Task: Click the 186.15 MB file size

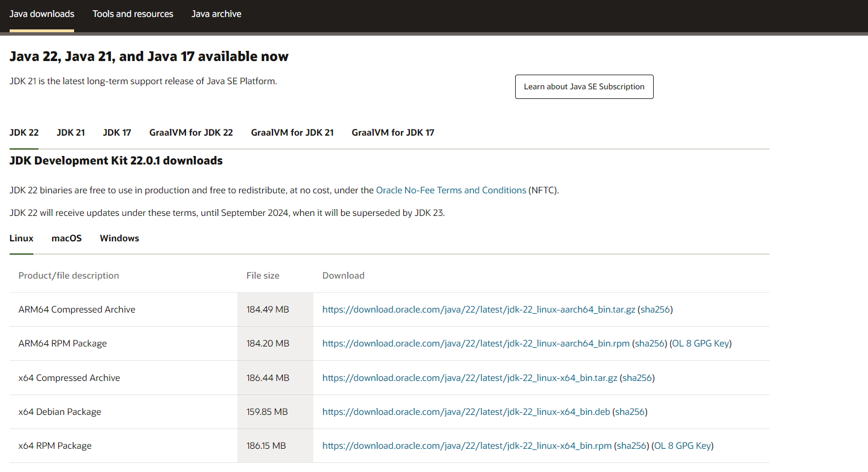Action: 266,446
